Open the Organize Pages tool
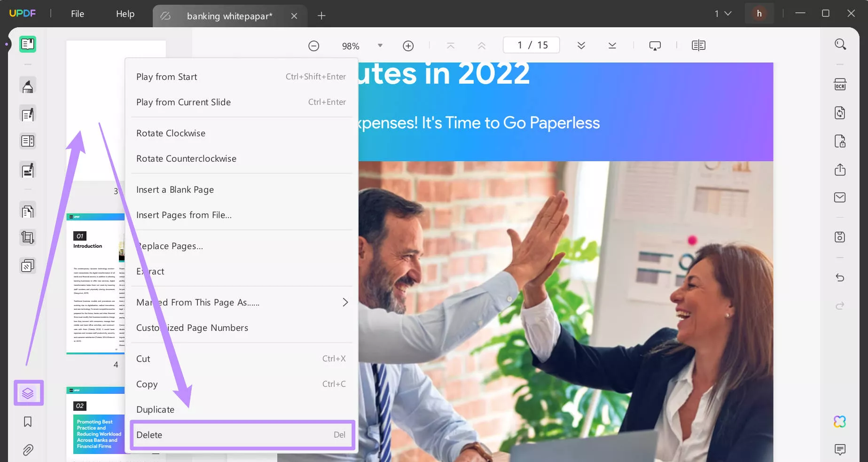The width and height of the screenshot is (868, 462). point(28,211)
